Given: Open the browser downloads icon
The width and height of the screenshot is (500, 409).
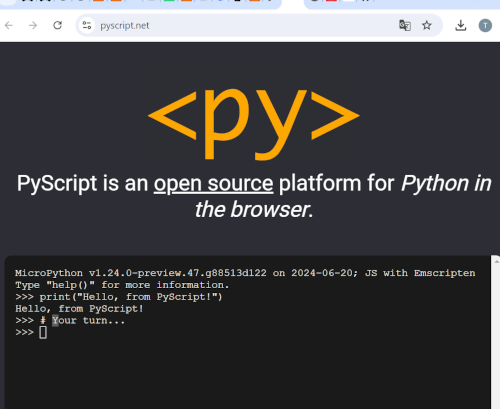Looking at the screenshot, I should tap(461, 25).
